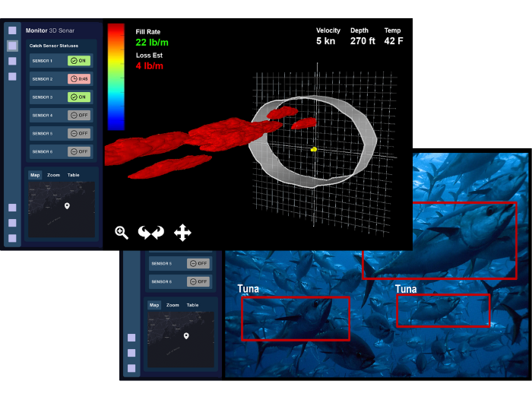Click topmost square icon in Monitor sidebar

(12, 30)
